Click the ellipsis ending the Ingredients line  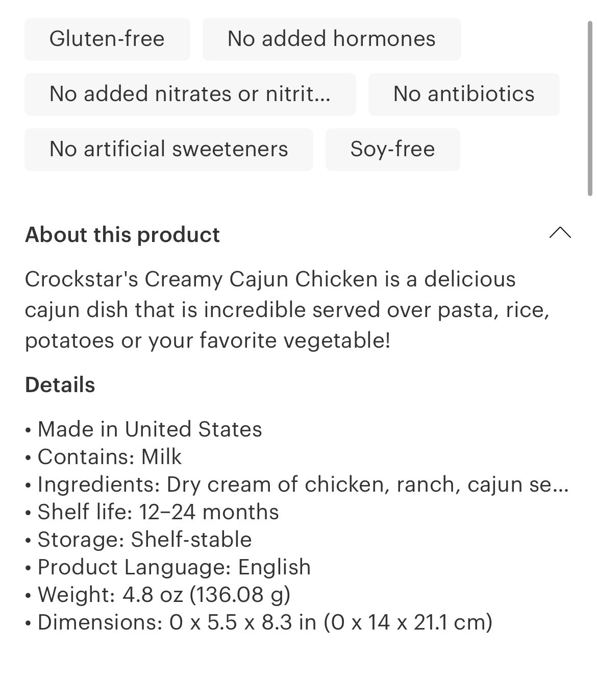pyautogui.click(x=561, y=486)
